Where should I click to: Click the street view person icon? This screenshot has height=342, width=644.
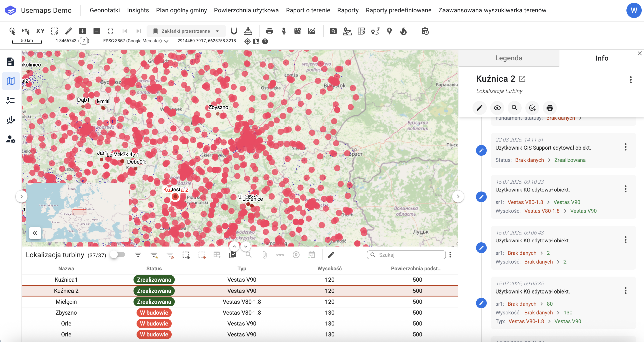tap(284, 31)
